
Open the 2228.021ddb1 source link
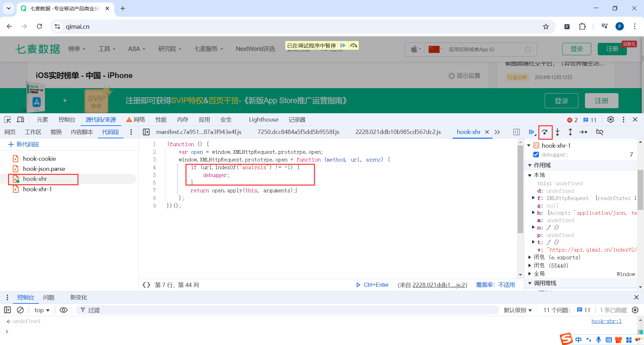439,285
